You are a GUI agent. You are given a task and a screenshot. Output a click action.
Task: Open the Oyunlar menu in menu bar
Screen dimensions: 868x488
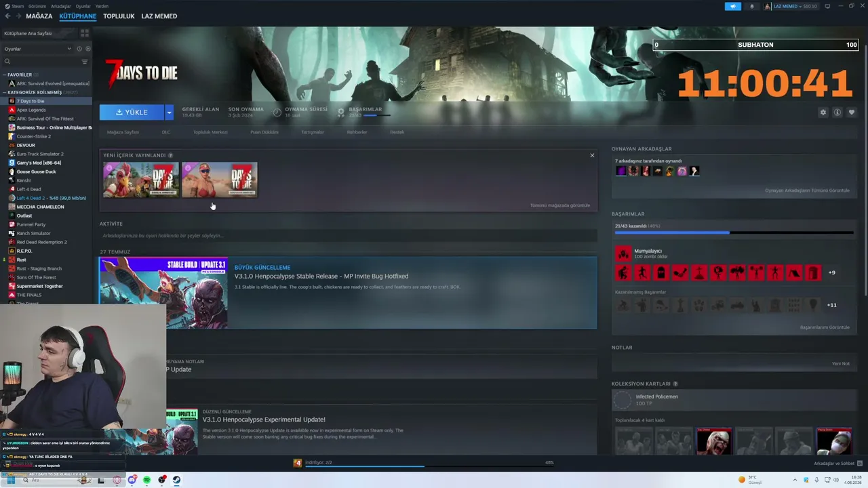pos(83,6)
